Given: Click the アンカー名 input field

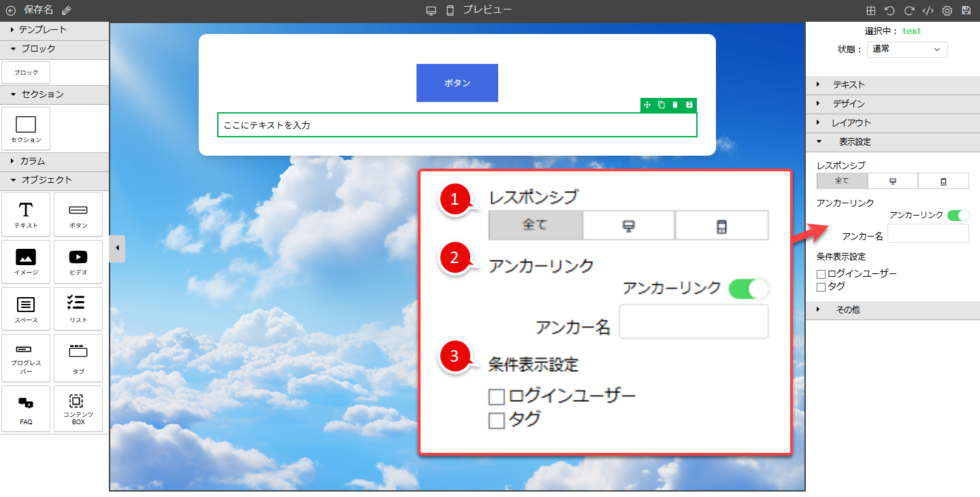Looking at the screenshot, I should click(x=928, y=233).
